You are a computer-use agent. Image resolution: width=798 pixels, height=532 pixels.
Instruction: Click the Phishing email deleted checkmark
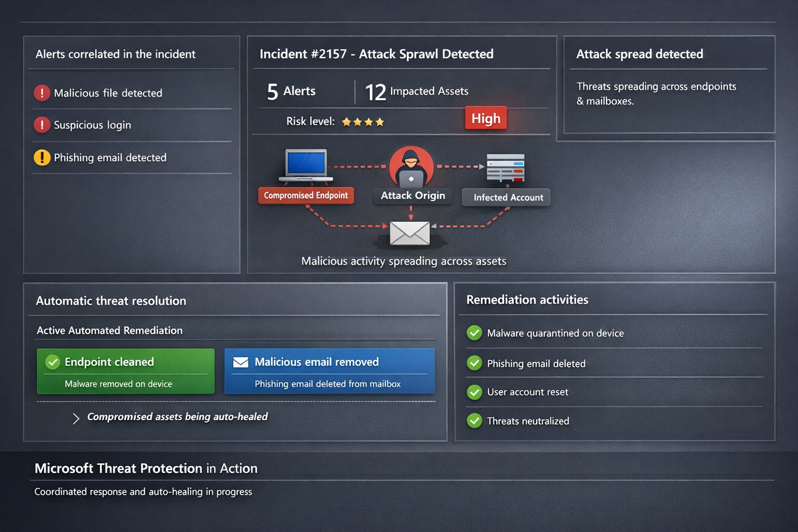pos(474,363)
